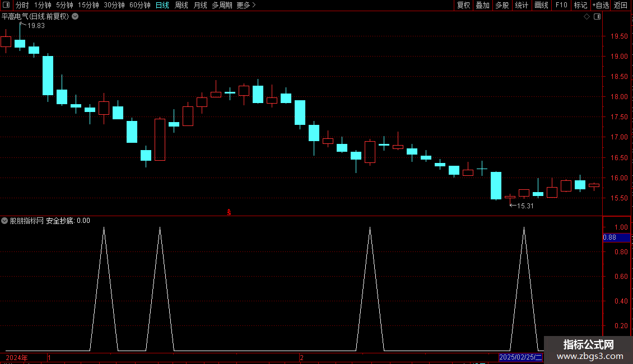
Task: Click the 复权 adjustment button
Action: click(463, 5)
